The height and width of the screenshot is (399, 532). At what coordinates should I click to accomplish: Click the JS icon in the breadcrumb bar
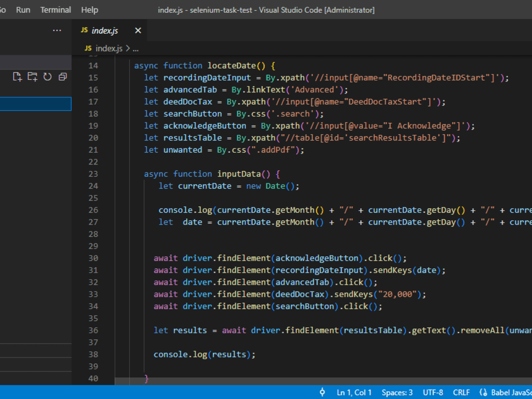point(87,48)
